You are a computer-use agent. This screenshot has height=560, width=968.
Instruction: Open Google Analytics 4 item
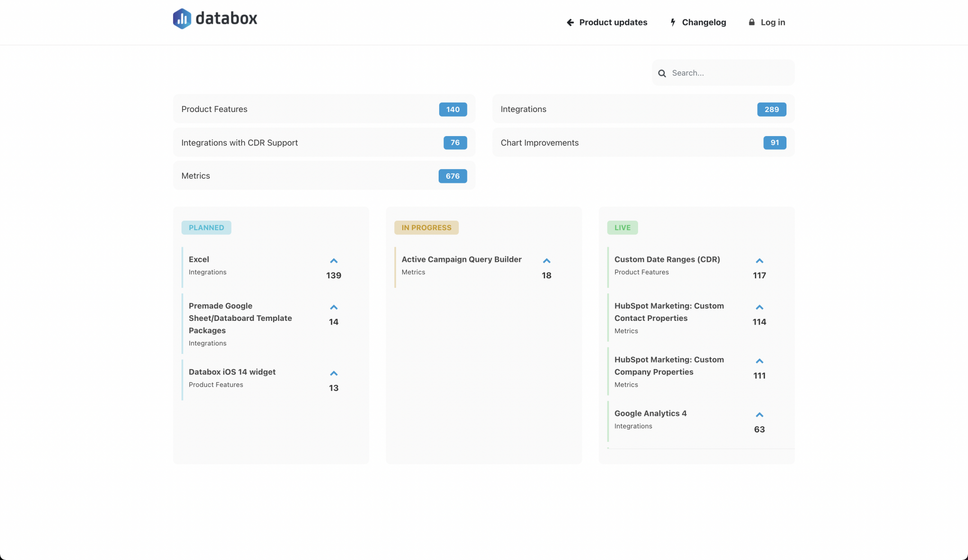(x=650, y=414)
